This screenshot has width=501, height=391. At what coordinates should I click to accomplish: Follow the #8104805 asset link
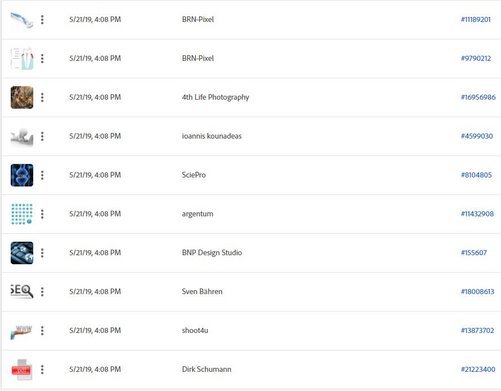click(476, 175)
